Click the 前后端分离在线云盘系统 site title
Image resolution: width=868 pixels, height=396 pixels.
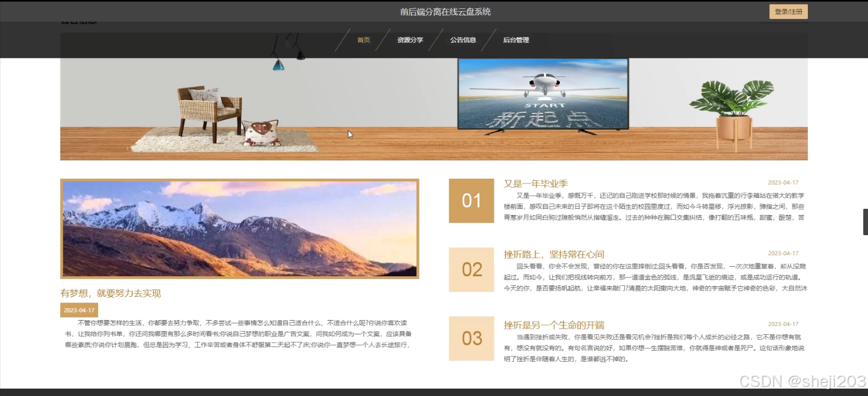tap(445, 12)
